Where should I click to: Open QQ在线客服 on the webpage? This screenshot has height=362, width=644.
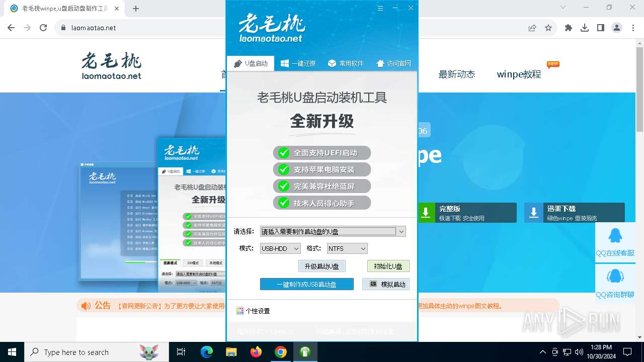click(x=615, y=242)
